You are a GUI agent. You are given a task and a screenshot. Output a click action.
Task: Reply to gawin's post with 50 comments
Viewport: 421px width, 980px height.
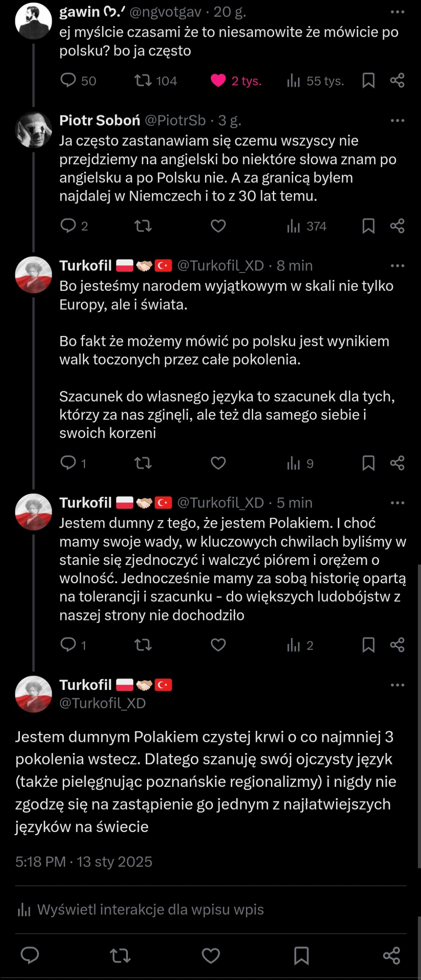(x=68, y=80)
